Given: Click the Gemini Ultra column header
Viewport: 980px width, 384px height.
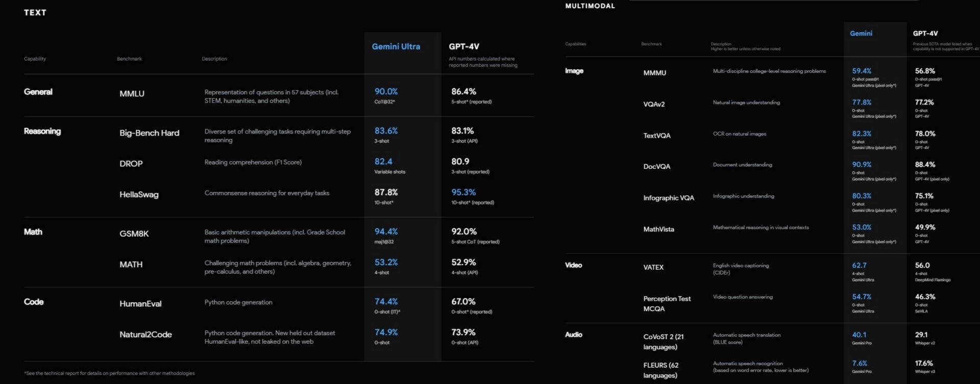Looking at the screenshot, I should pos(396,46).
